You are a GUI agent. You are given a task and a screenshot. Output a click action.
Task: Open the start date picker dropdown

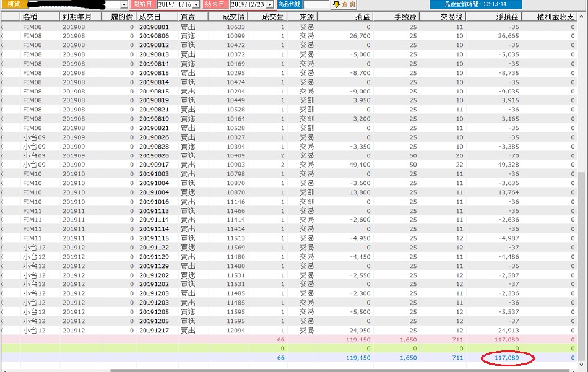[196, 4]
